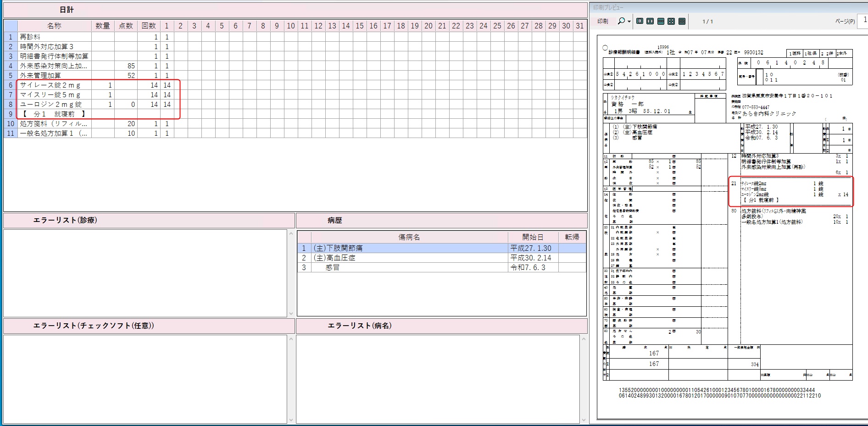Click the 開始日 column header

coord(533,237)
